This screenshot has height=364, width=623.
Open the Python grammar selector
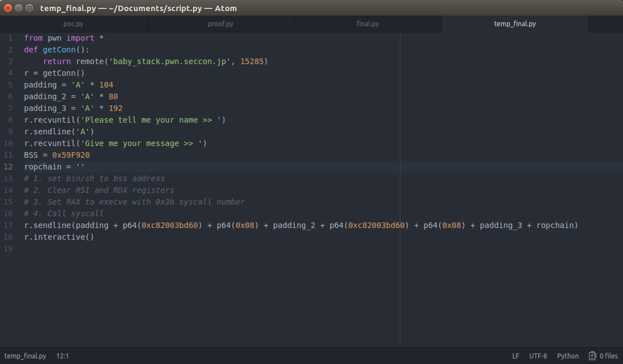coord(568,356)
